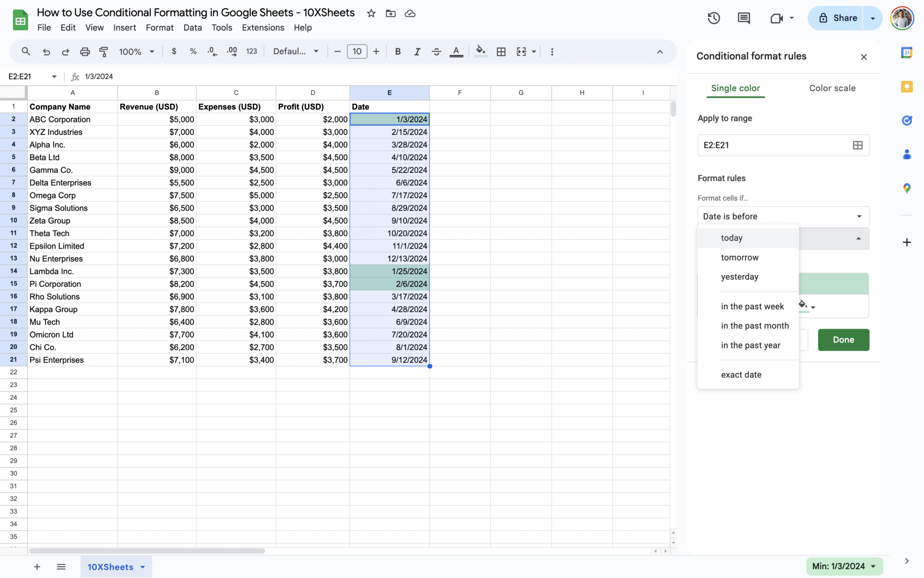Image resolution: width=924 pixels, height=578 pixels.
Task: Collapse the menus with caret arrow
Action: pos(660,51)
